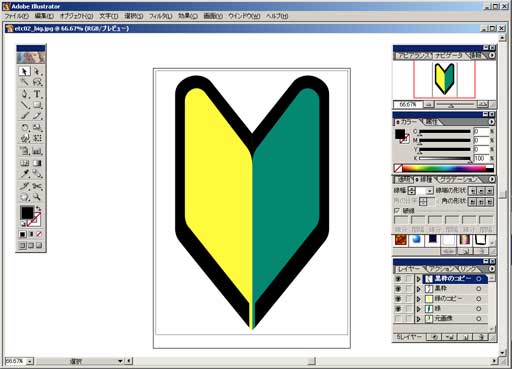This screenshot has width=512, height=369.
Task: Open the zoom level dropdown in status bar
Action: click(30, 361)
